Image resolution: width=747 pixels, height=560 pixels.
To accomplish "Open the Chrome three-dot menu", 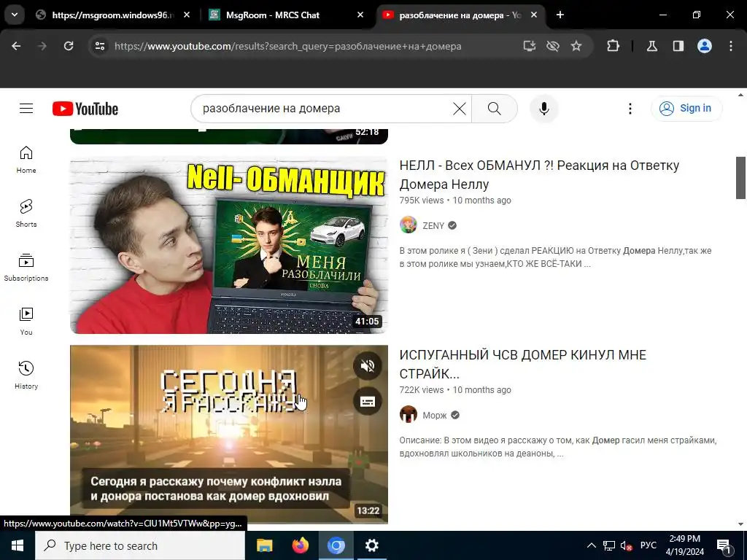I will pyautogui.click(x=731, y=46).
